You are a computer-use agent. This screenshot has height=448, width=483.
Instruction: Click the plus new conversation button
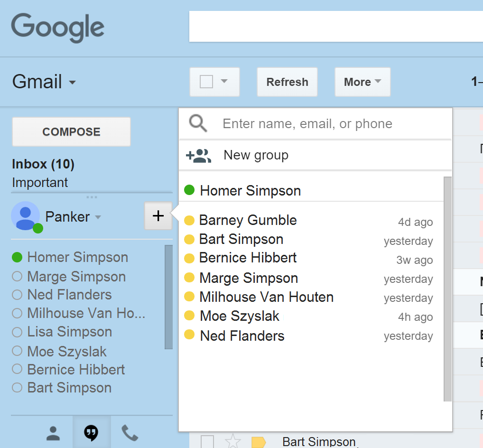click(158, 215)
